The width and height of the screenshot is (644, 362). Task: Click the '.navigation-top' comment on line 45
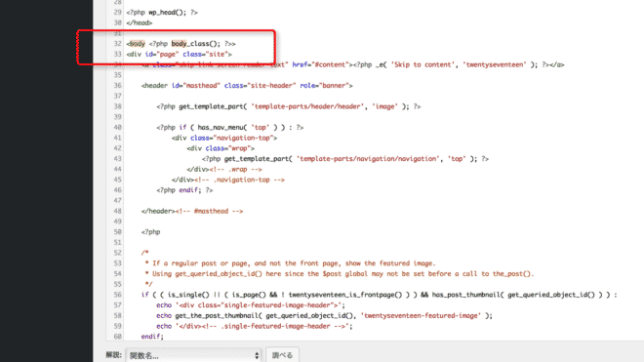click(239, 180)
